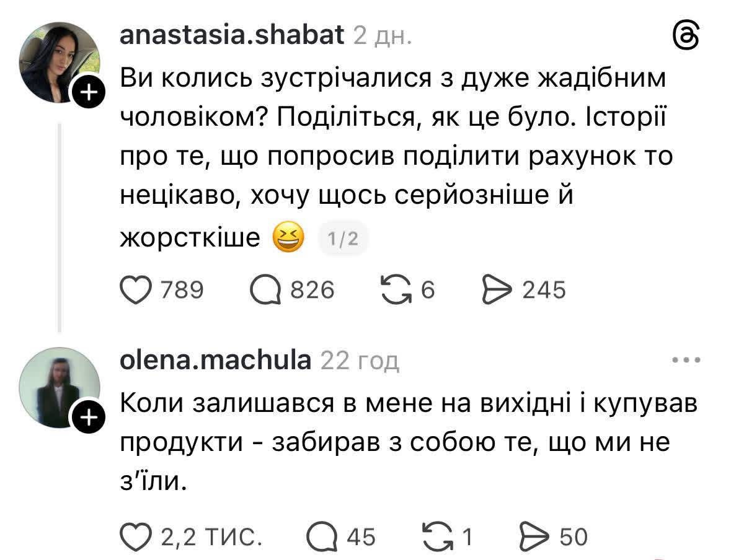View the anastasia.shabat profile picture
The image size is (731, 560).
coord(60,62)
